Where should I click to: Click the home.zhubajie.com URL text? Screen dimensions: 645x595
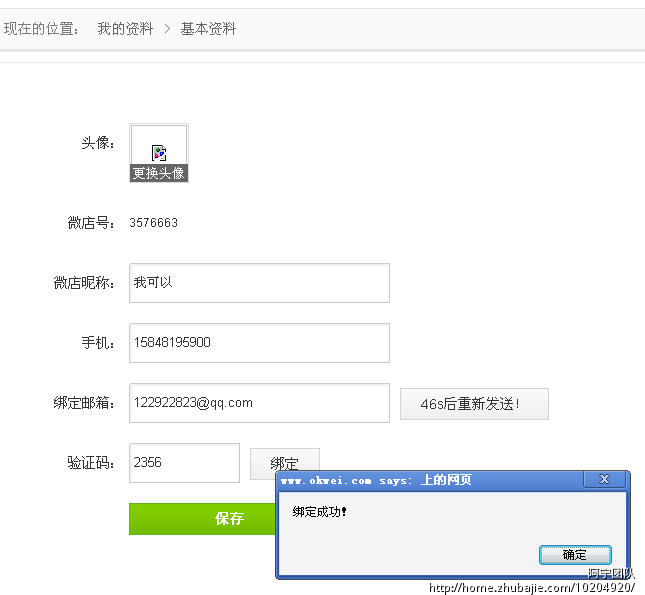531,588
